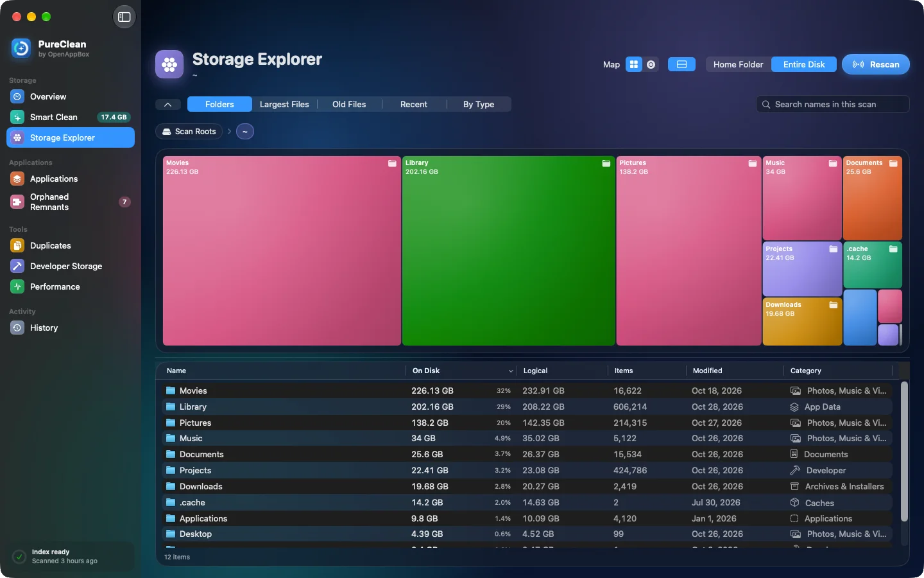The width and height of the screenshot is (924, 578).
Task: Click the folder icon on the Library tile
Action: click(x=606, y=164)
